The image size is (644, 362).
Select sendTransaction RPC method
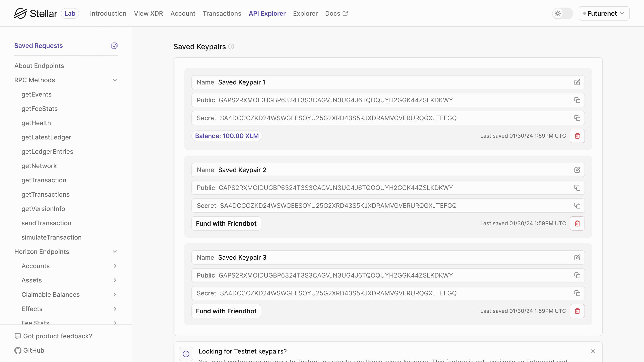point(46,223)
